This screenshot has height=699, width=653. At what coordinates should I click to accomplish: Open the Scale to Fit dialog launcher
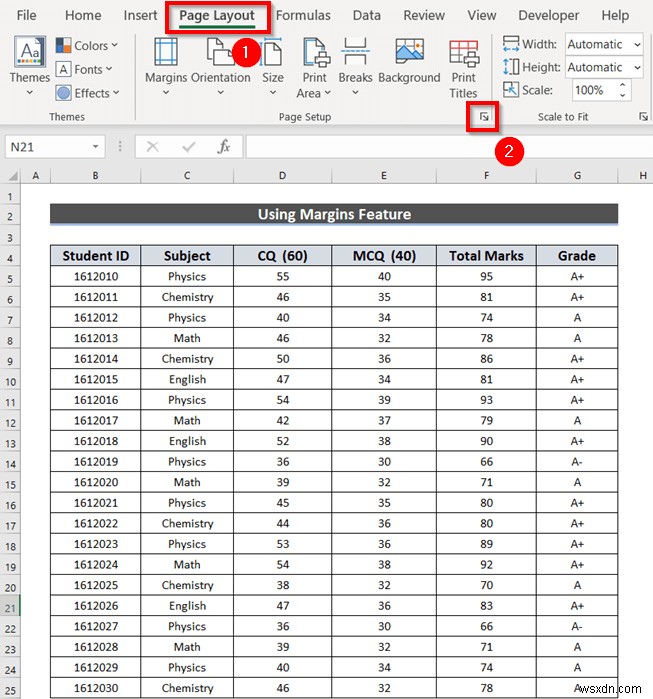[x=643, y=117]
